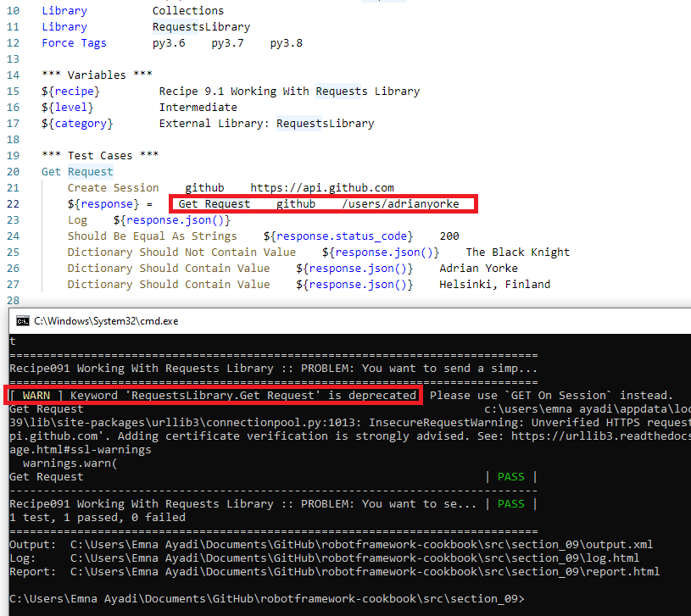Click 'The Black Knight' argument

518,253
